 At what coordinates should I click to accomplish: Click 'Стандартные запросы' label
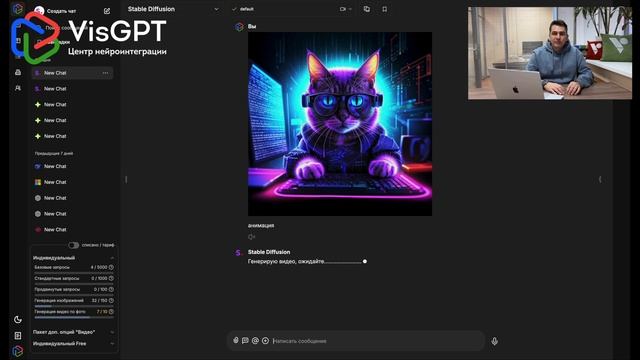coord(57,278)
